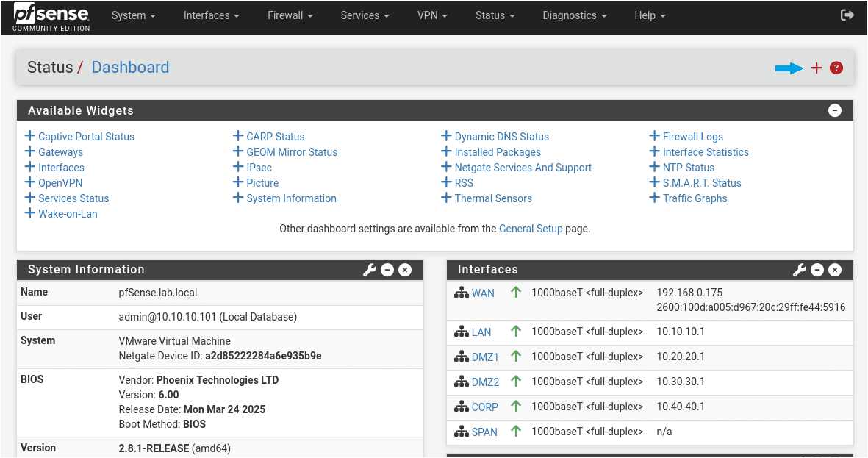868x458 pixels.
Task: Add the Interface Statistics widget
Action: click(x=699, y=151)
